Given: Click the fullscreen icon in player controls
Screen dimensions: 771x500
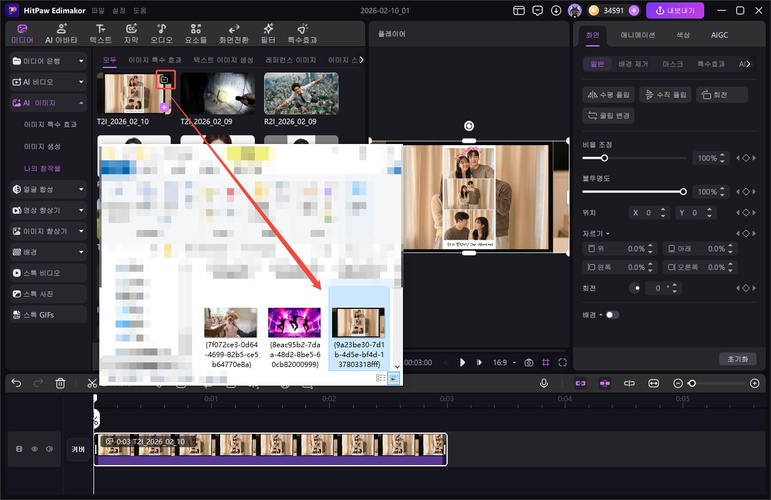Looking at the screenshot, I should (562, 362).
